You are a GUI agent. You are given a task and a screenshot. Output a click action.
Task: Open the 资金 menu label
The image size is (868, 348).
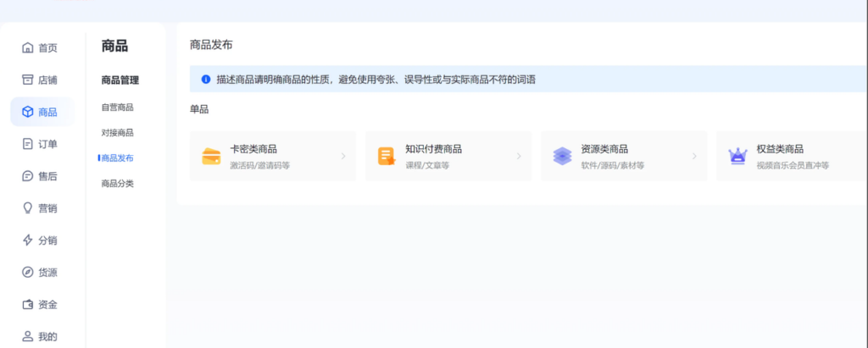(47, 305)
